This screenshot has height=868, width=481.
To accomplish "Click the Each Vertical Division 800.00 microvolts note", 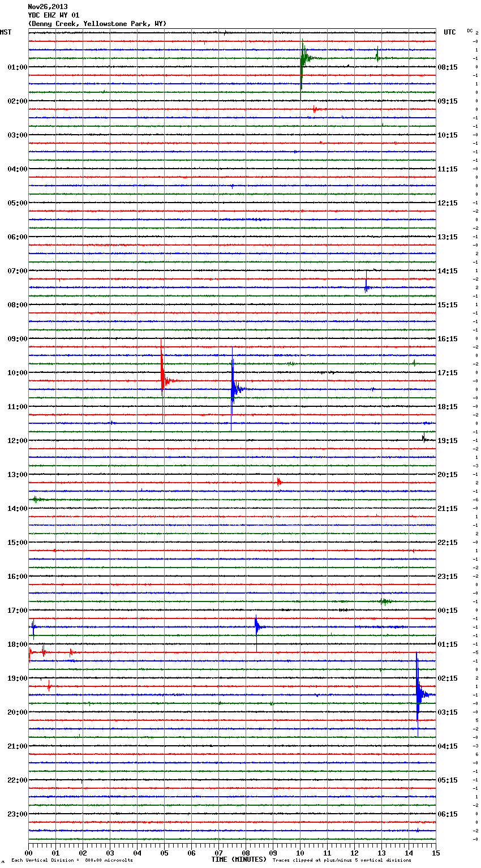I will (x=72, y=860).
